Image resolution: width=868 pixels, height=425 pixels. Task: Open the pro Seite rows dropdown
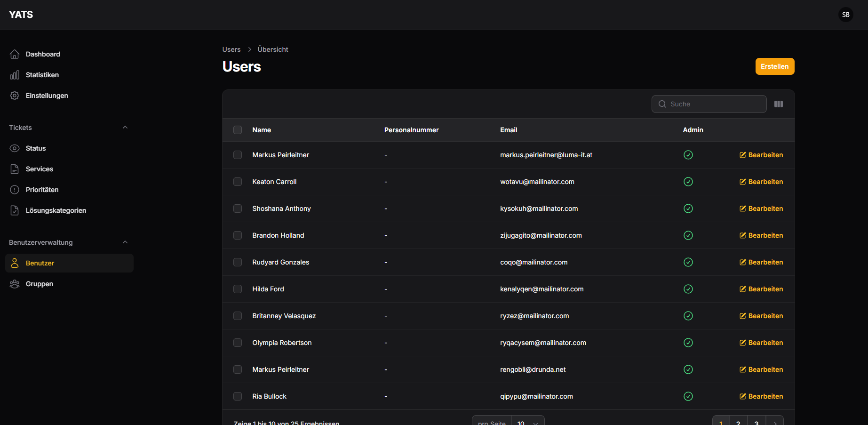click(527, 422)
